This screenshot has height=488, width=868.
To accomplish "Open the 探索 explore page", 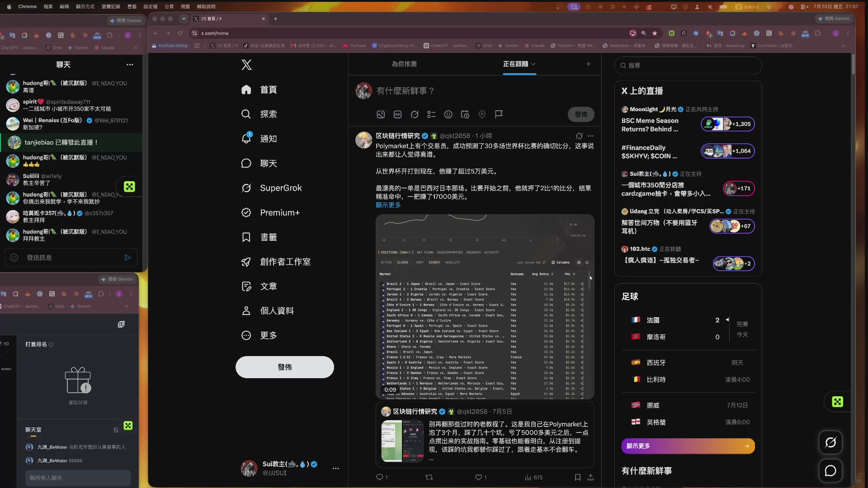I will [x=259, y=114].
